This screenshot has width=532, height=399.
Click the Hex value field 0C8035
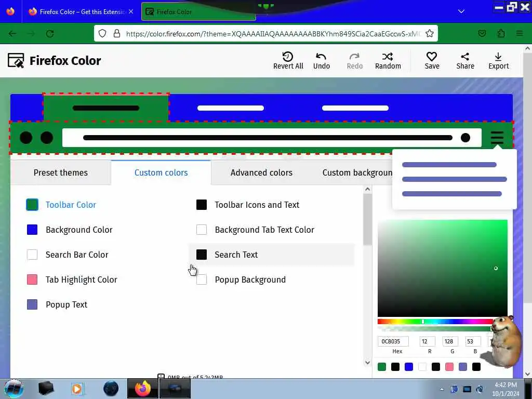[x=393, y=341]
